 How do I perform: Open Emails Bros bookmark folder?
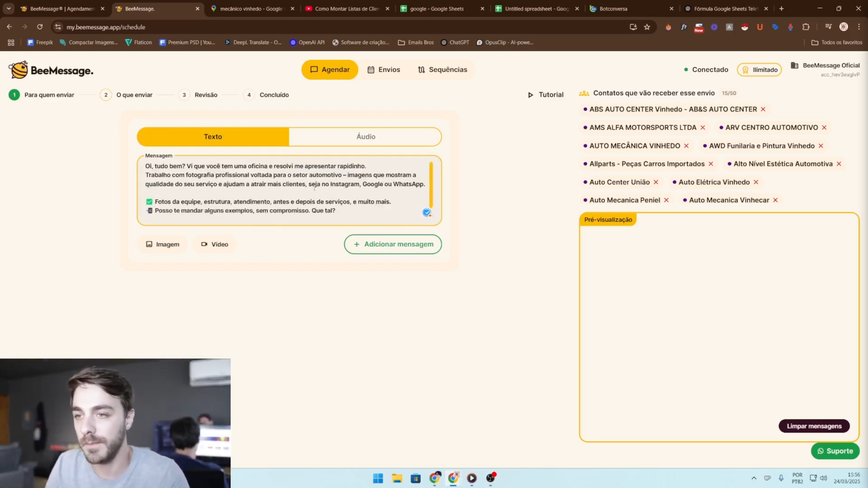(x=416, y=43)
